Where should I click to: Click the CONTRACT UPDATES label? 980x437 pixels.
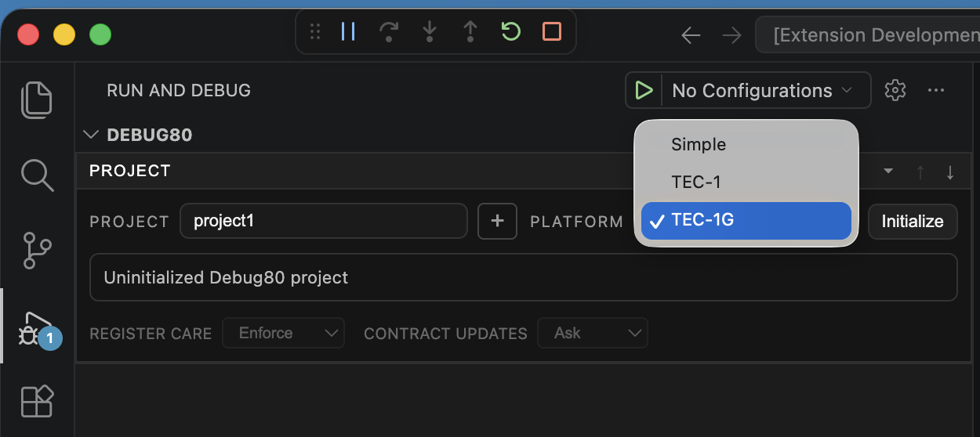tap(445, 334)
